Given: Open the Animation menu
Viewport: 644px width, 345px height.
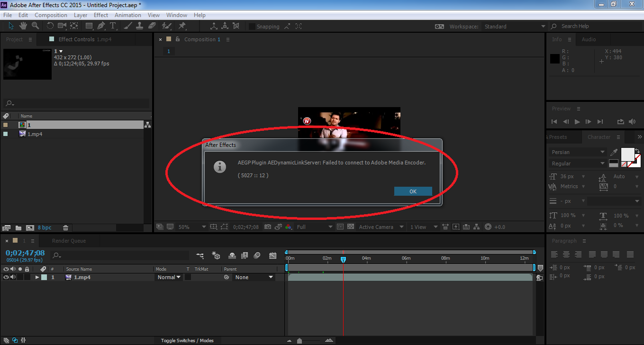Looking at the screenshot, I should click(128, 15).
